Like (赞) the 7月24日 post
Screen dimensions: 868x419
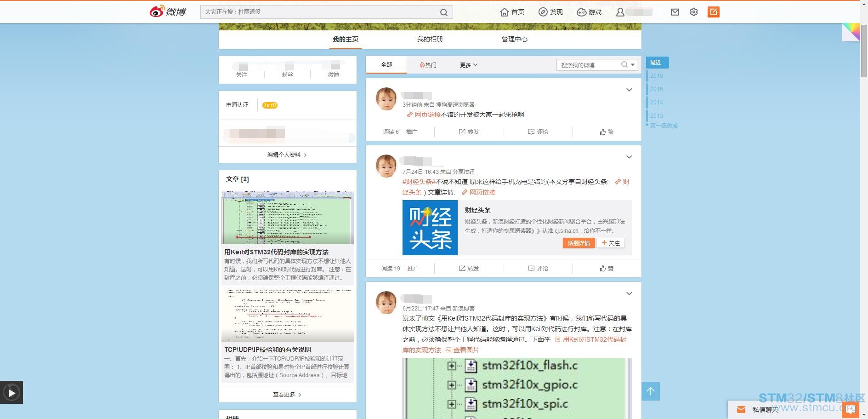tap(607, 269)
